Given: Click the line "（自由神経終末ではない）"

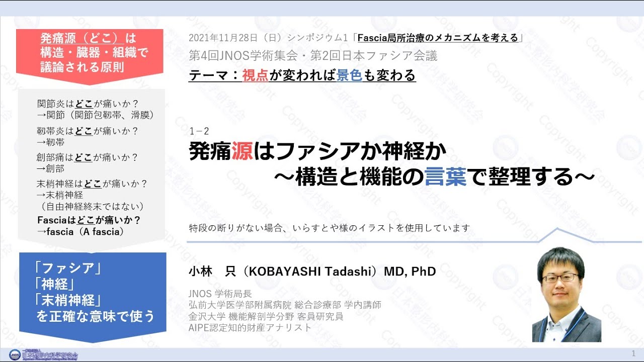Looking at the screenshot, I should pos(93,207).
